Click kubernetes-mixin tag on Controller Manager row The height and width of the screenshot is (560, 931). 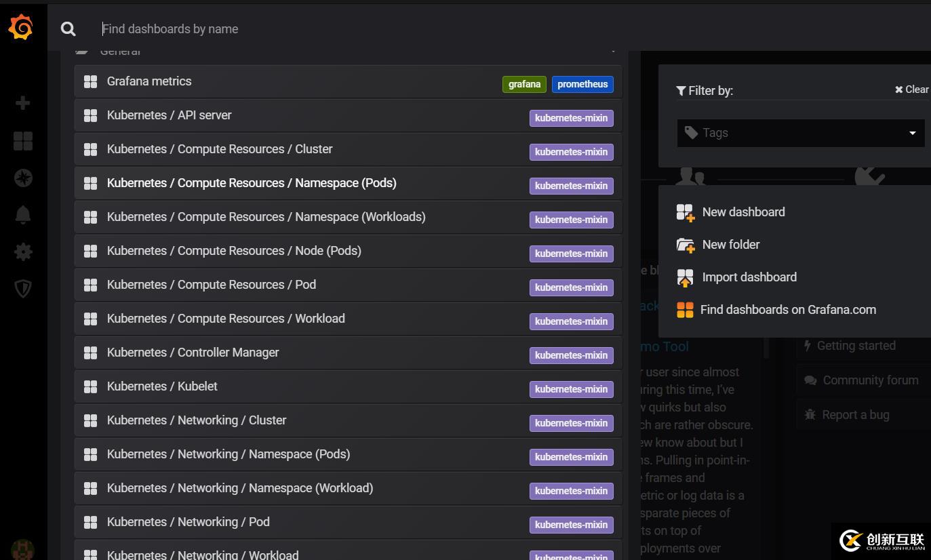click(x=571, y=355)
